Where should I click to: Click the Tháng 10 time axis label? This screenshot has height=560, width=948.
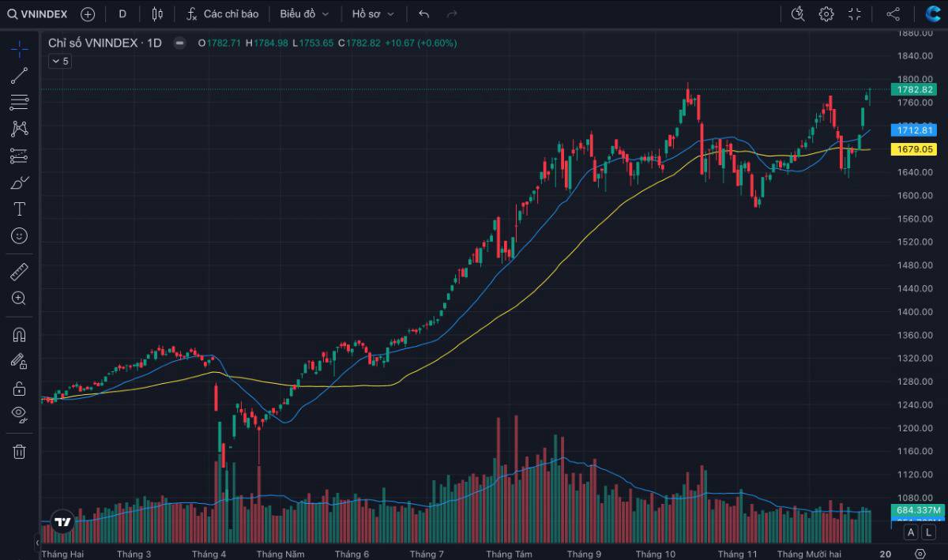pos(656,554)
